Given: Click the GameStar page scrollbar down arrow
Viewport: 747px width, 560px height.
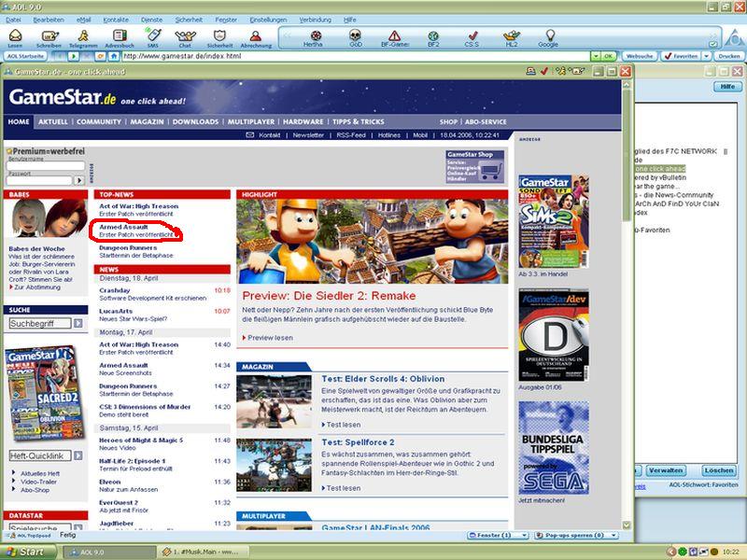Looking at the screenshot, I should [627, 525].
